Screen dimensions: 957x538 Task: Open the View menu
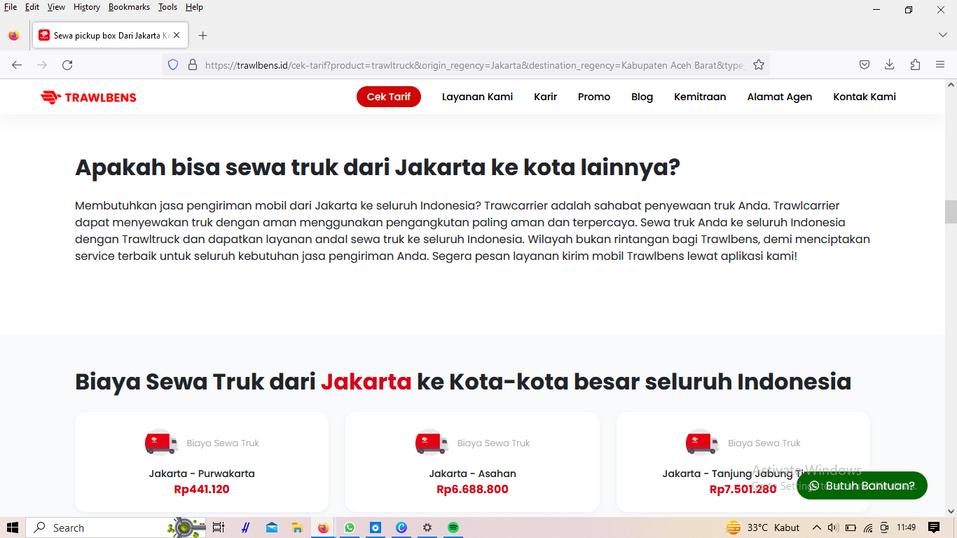pyautogui.click(x=56, y=7)
